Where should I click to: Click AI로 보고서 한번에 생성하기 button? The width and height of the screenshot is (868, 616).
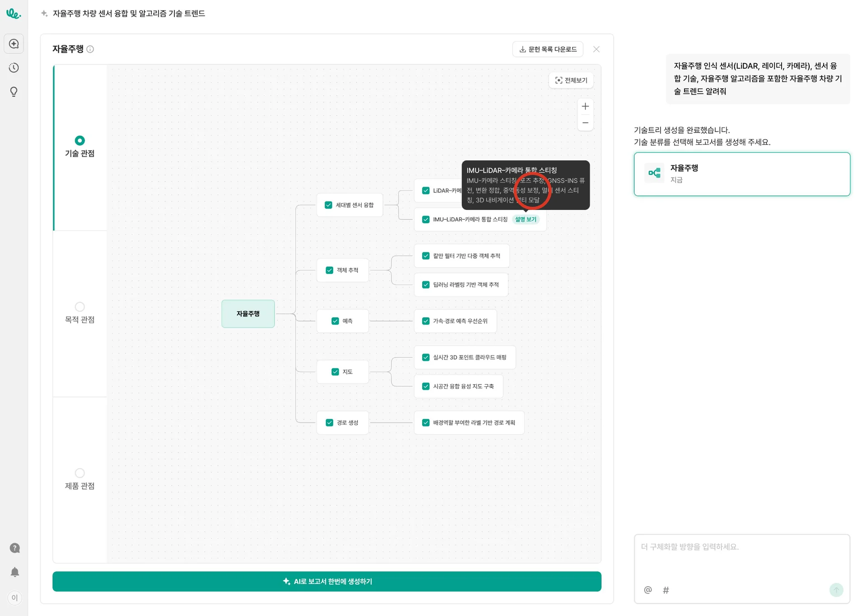coord(326,582)
